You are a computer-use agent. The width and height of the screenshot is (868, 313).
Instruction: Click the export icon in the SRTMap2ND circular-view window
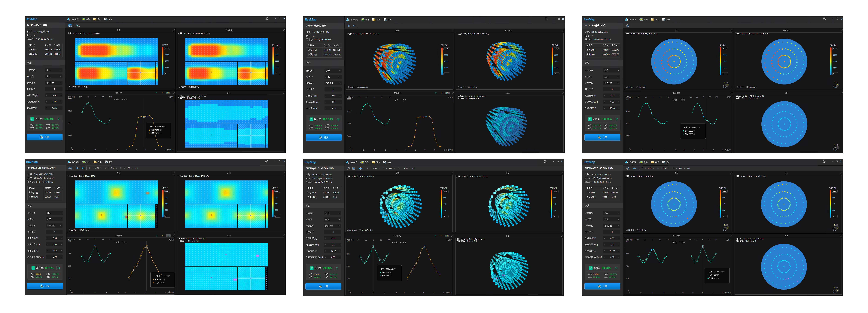click(652, 162)
